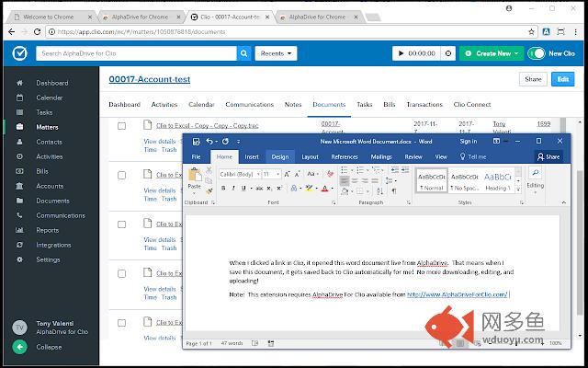The width and height of the screenshot is (588, 368).
Task: Open the 00017-Account-test matter link
Action: (149, 79)
